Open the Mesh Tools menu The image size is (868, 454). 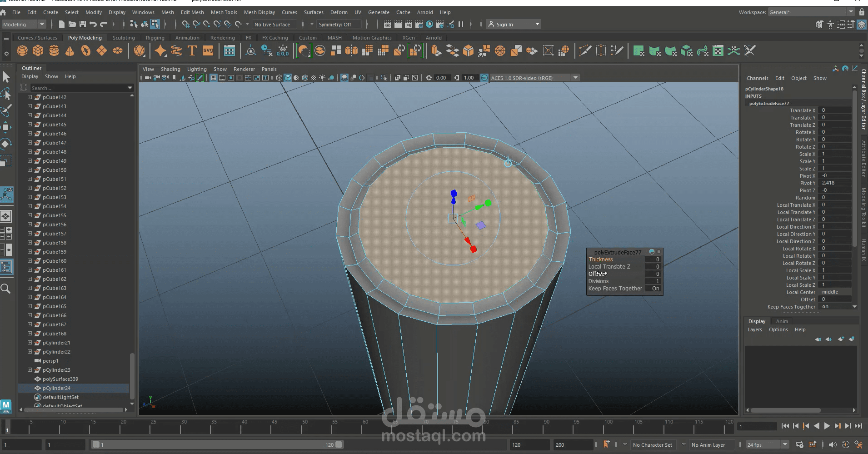[x=224, y=12]
